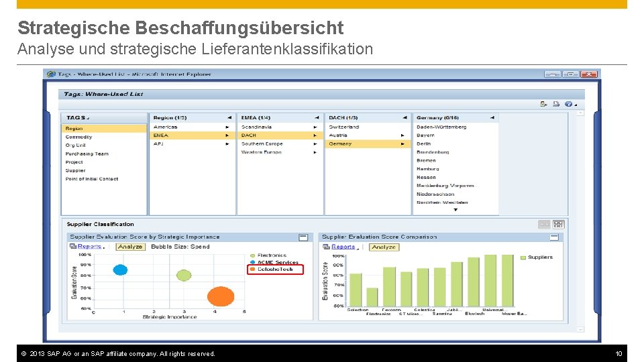Switch to grid layout view icon
The image size is (644, 362).
(x=558, y=224)
